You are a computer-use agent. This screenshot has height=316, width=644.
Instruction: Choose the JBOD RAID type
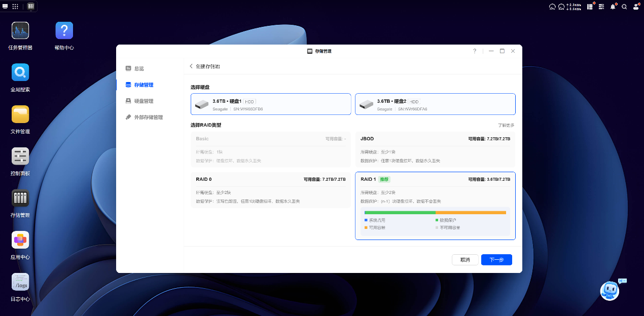tap(435, 149)
